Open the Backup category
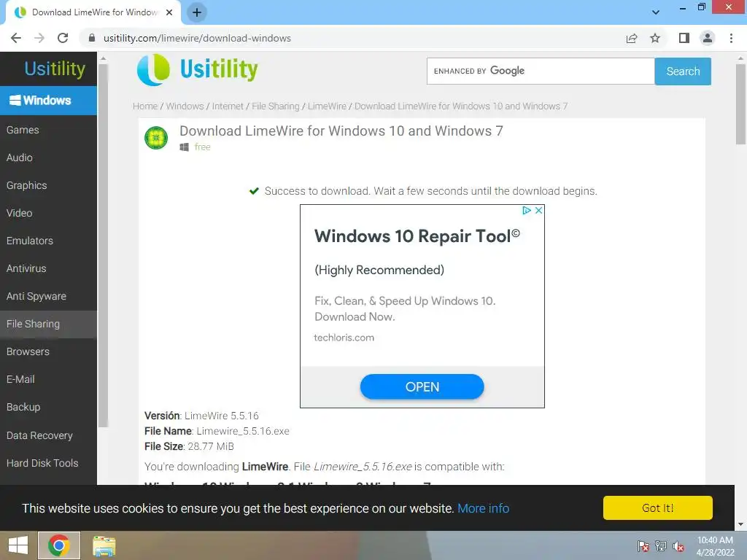Image resolution: width=747 pixels, height=560 pixels. pyautogui.click(x=48, y=407)
